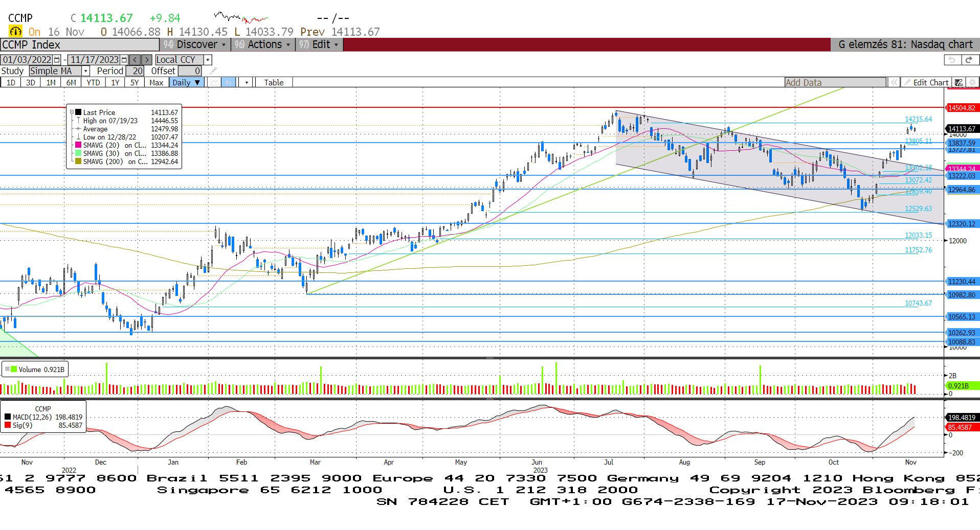The width and height of the screenshot is (980, 530).
Task: Click the G elemzés 81: Nasdaq chart title
Action: [x=905, y=44]
